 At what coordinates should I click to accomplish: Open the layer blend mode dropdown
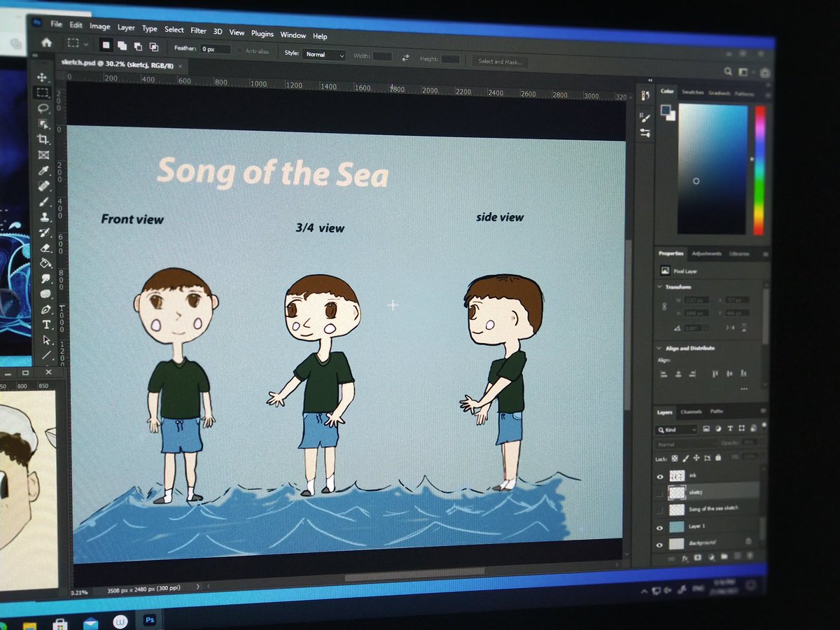click(687, 444)
